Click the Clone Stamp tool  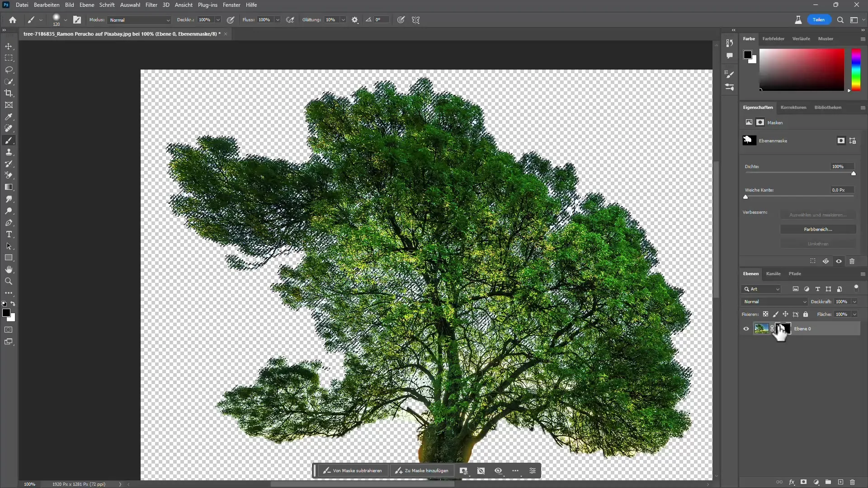coord(9,152)
